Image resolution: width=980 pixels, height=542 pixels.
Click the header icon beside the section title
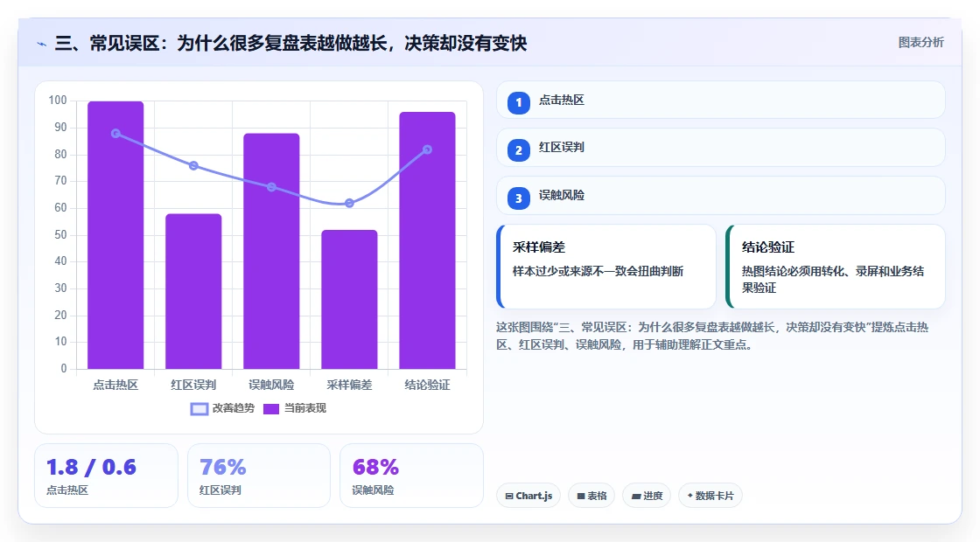[x=42, y=44]
